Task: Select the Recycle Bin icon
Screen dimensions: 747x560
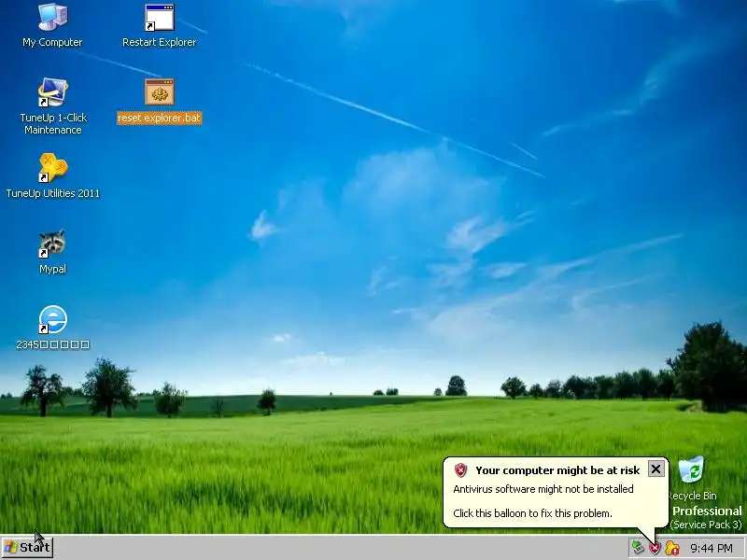Action: point(691,469)
